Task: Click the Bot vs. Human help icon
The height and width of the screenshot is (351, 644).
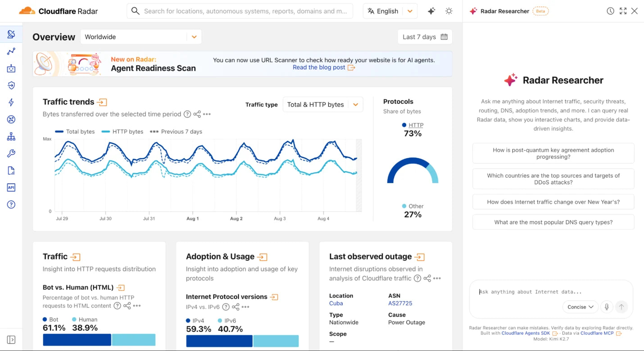Action: pyautogui.click(x=118, y=306)
